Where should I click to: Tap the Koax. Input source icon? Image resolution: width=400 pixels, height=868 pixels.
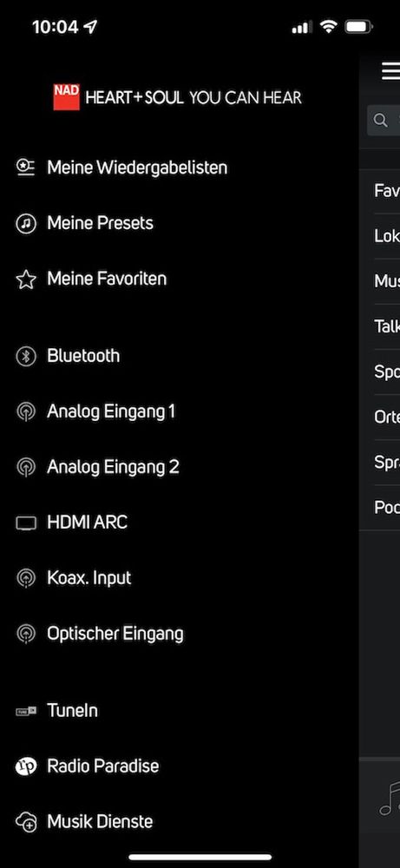pos(25,578)
